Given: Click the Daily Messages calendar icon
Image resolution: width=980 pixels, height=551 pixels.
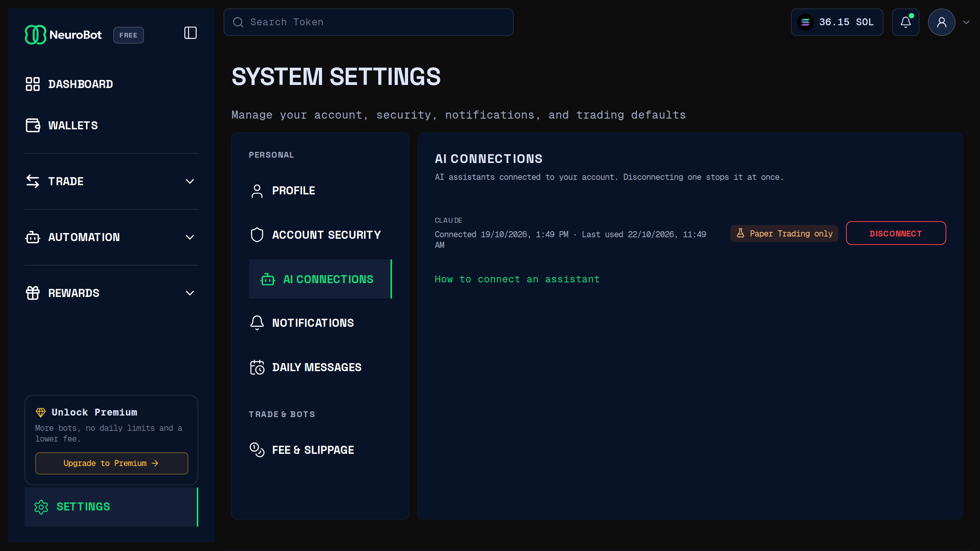Looking at the screenshot, I should (x=257, y=367).
